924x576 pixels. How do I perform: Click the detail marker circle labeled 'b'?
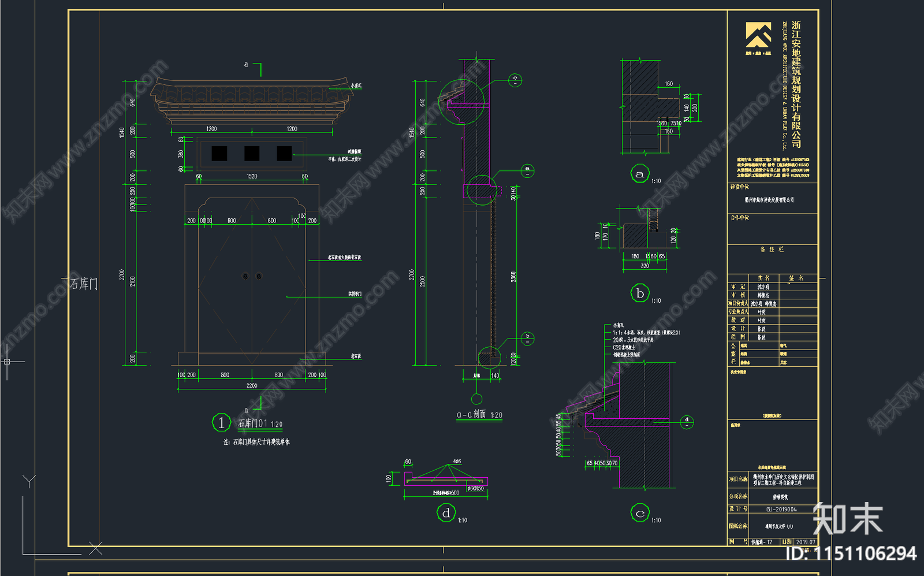[640, 293]
